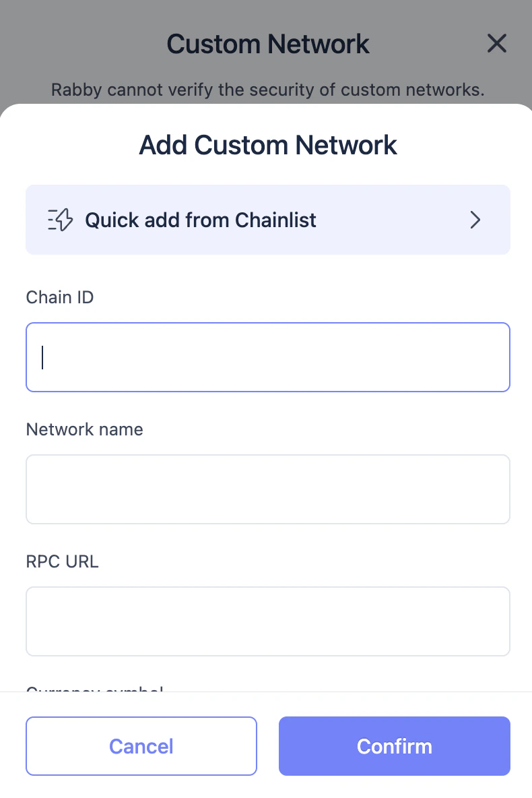Image resolution: width=532 pixels, height=798 pixels.
Task: Select the RPC URL input box
Action: (x=268, y=621)
